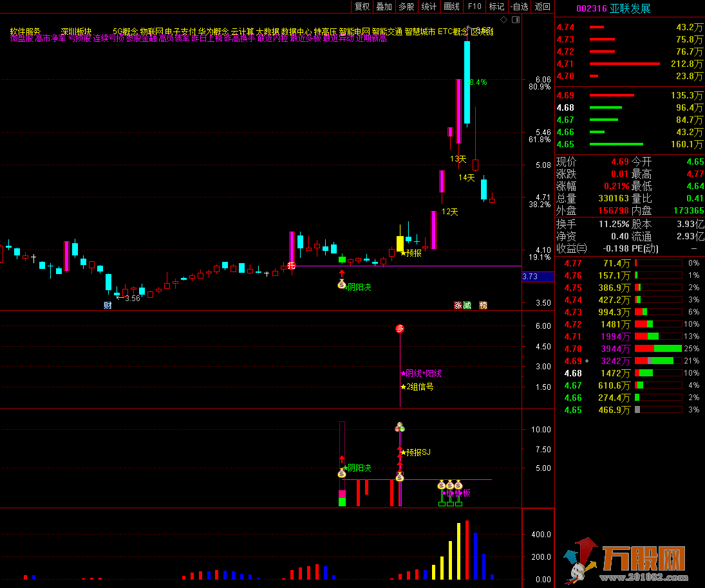
Task: Click the 榜 ranking marker
Action: click(x=484, y=306)
